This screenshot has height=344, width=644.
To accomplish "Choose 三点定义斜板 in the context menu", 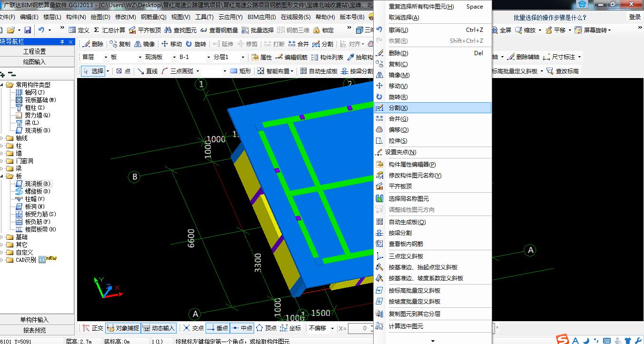I will coord(433,256).
